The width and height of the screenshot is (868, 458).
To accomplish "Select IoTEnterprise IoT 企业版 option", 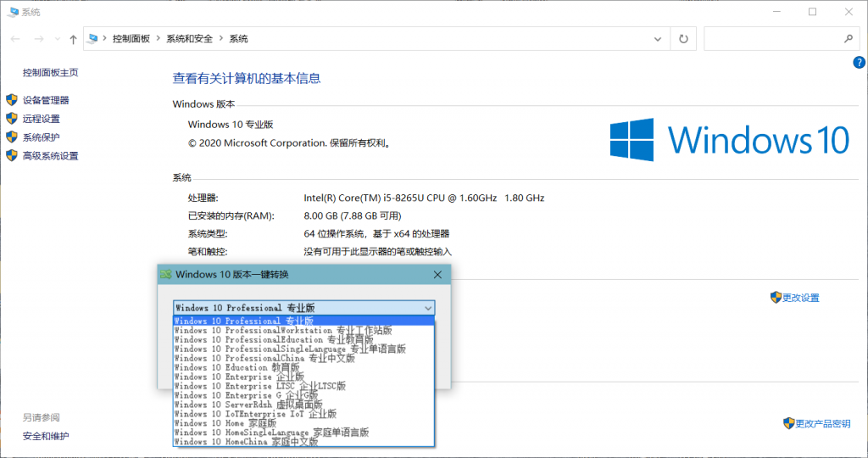I will pyautogui.click(x=304, y=414).
